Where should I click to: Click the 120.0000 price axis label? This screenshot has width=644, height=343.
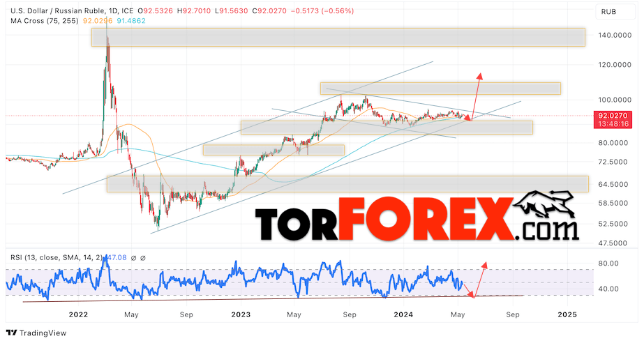(615, 65)
